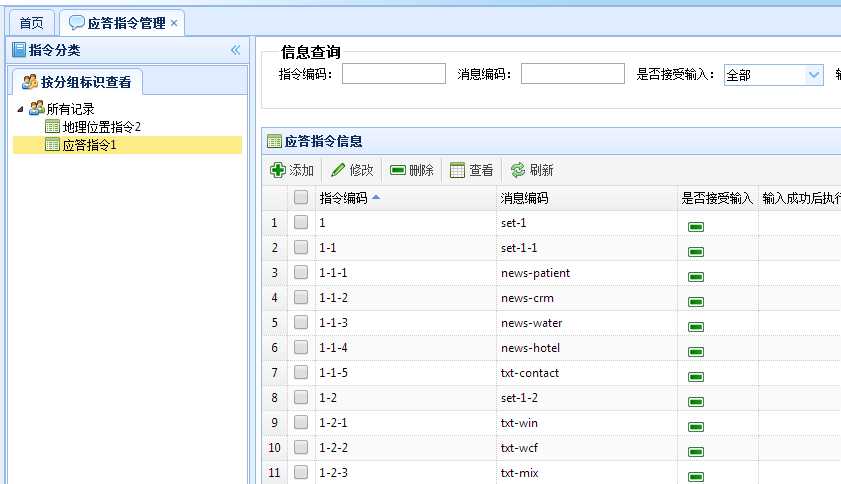The height and width of the screenshot is (484, 841).
Task: Click the green status icon in set-1 row
Action: click(696, 227)
